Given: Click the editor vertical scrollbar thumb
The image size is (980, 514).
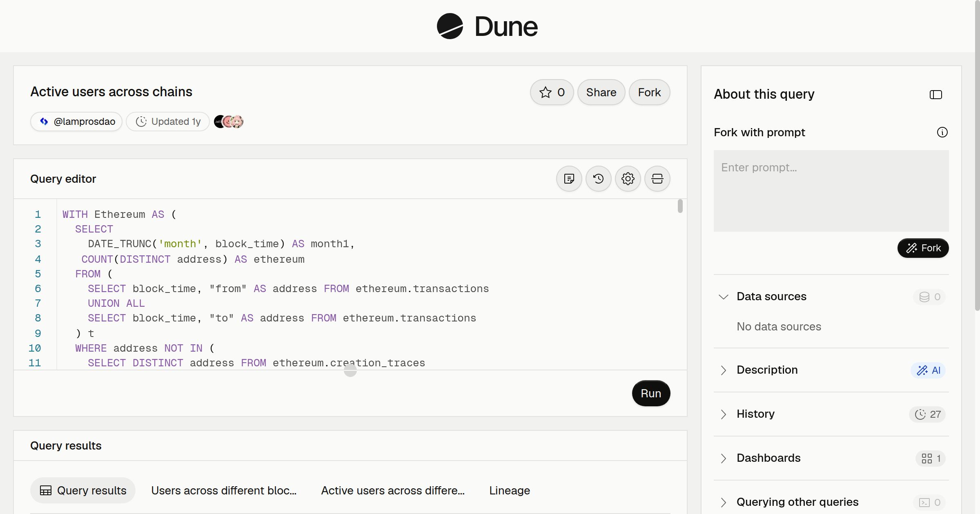Looking at the screenshot, I should pos(680,206).
